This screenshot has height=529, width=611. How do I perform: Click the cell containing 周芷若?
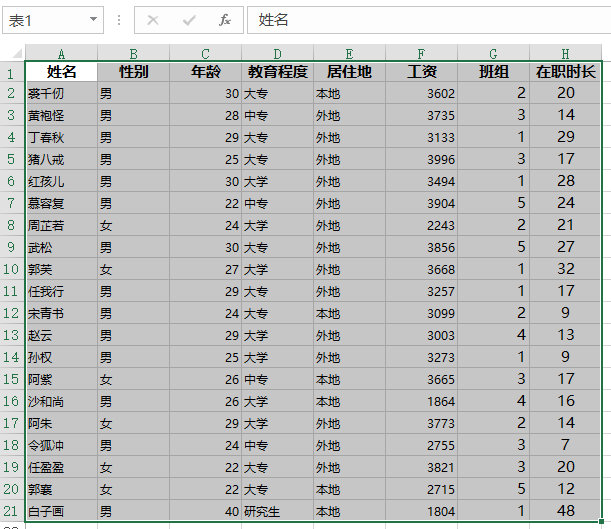click(61, 225)
